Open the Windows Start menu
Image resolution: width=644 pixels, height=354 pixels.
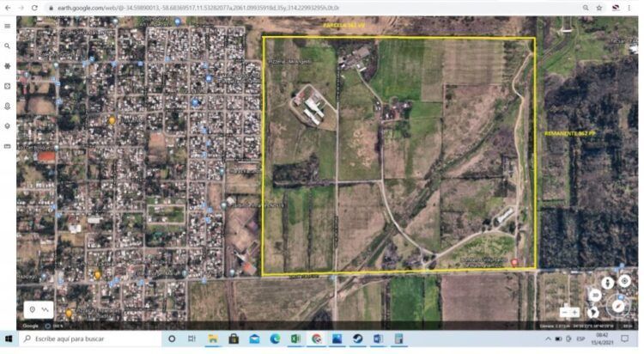pos(9,339)
